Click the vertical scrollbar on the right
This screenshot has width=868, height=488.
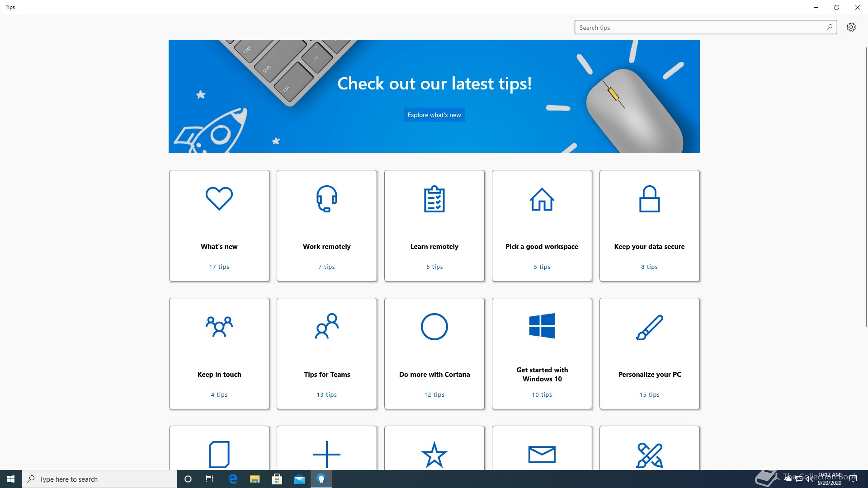point(866,185)
